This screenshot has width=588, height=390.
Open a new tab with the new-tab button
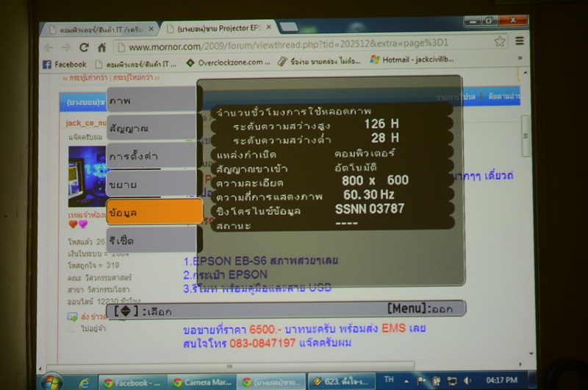point(289,26)
